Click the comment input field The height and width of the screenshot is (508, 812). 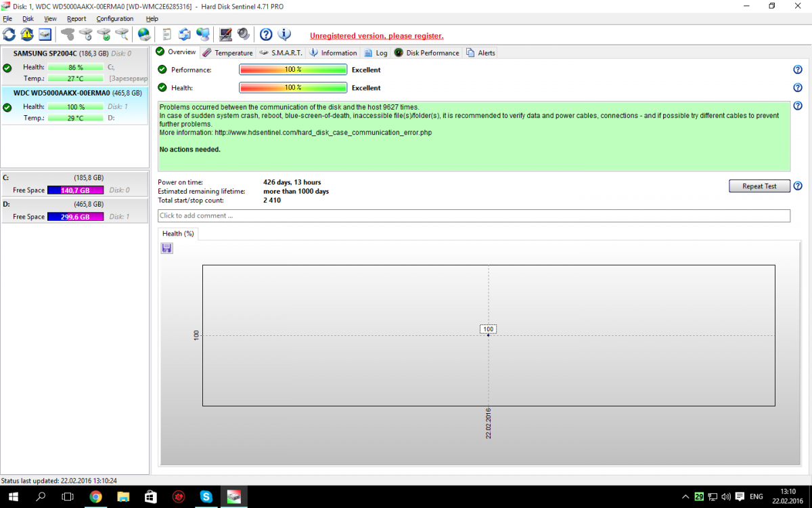474,216
